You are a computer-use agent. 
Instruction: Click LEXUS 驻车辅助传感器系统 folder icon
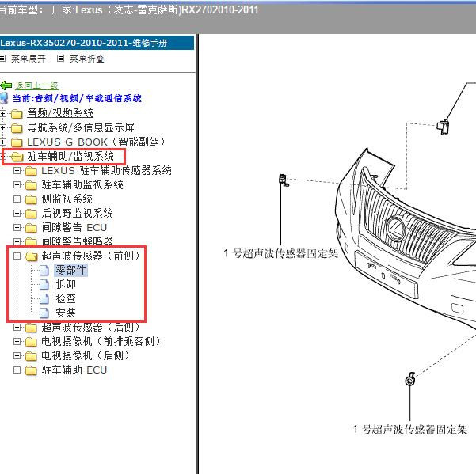(31, 171)
